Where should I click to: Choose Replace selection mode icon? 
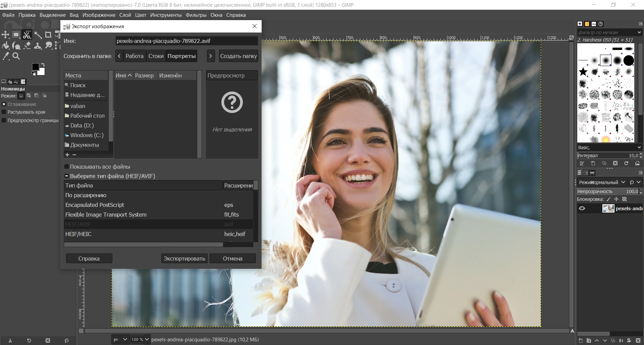(21, 96)
